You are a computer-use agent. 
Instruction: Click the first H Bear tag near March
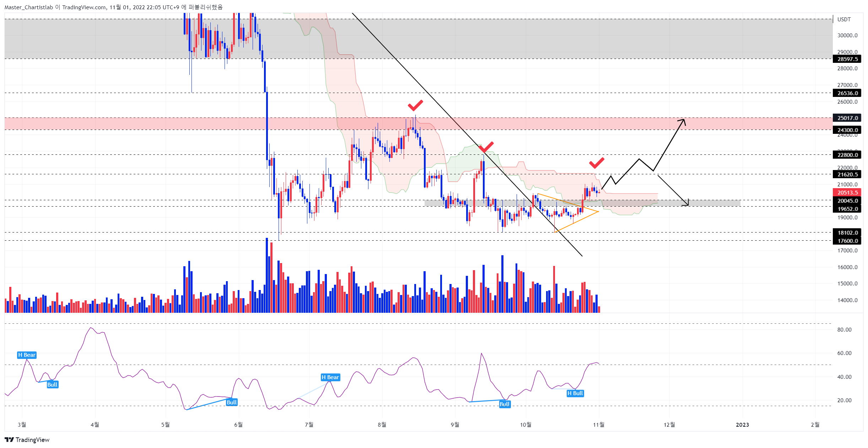27,355
